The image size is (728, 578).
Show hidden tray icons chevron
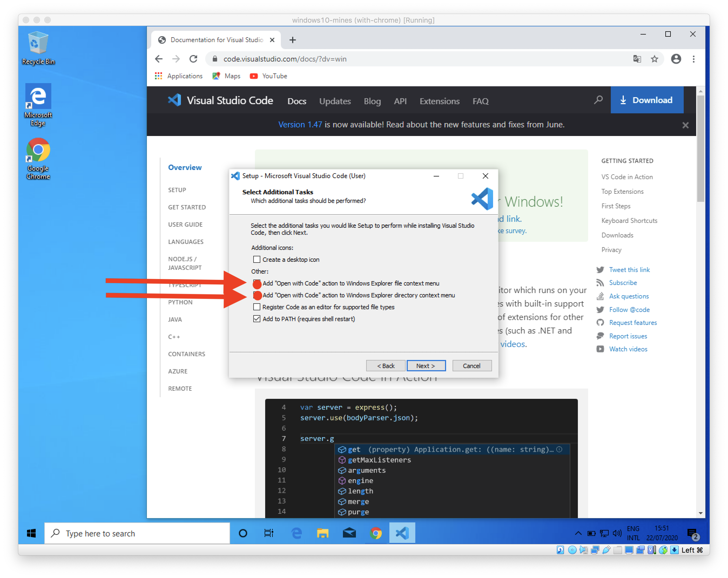pyautogui.click(x=578, y=533)
